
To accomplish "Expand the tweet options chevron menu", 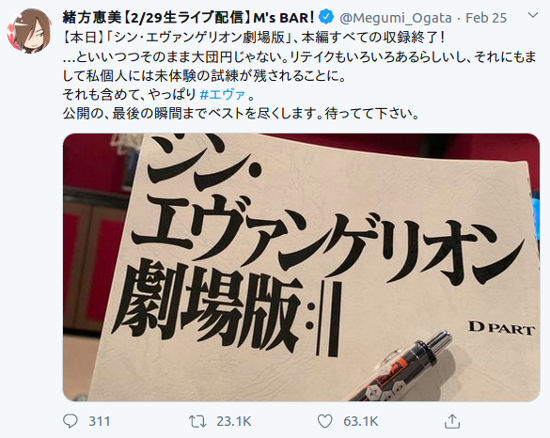I will pyautogui.click(x=533, y=15).
